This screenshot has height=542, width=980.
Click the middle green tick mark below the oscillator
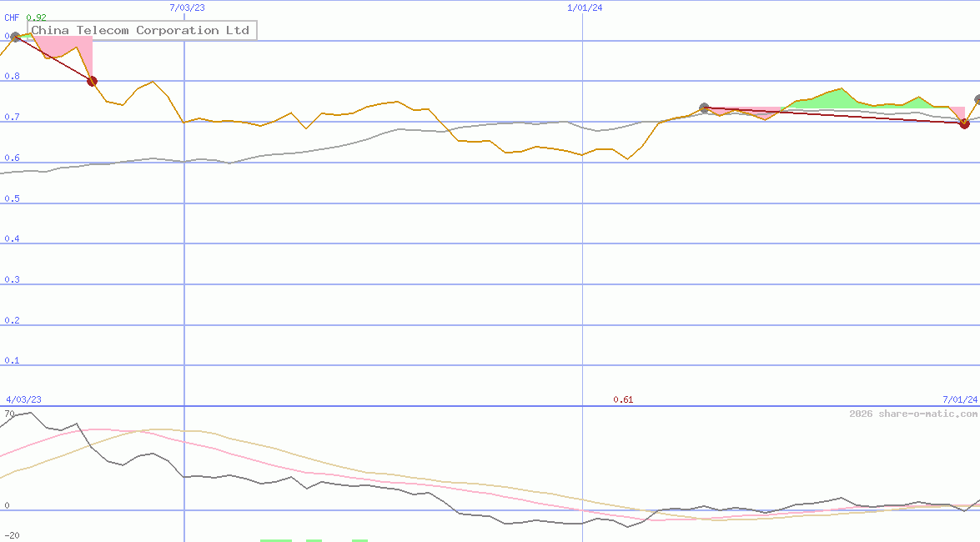pos(314,539)
